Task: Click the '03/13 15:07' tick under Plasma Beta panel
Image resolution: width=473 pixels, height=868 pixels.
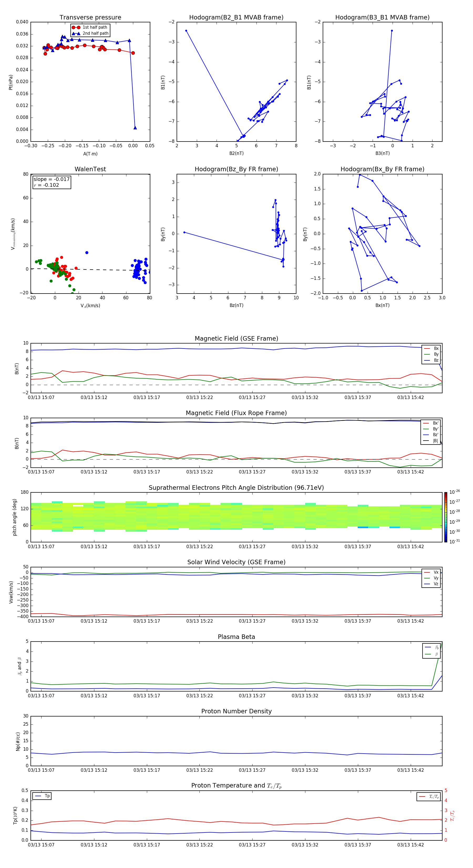Action: pyautogui.click(x=41, y=695)
